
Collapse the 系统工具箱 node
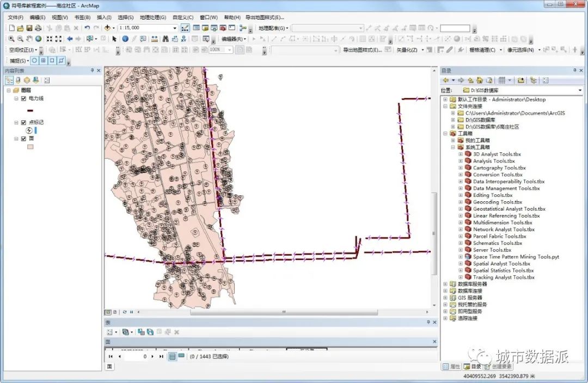point(453,147)
